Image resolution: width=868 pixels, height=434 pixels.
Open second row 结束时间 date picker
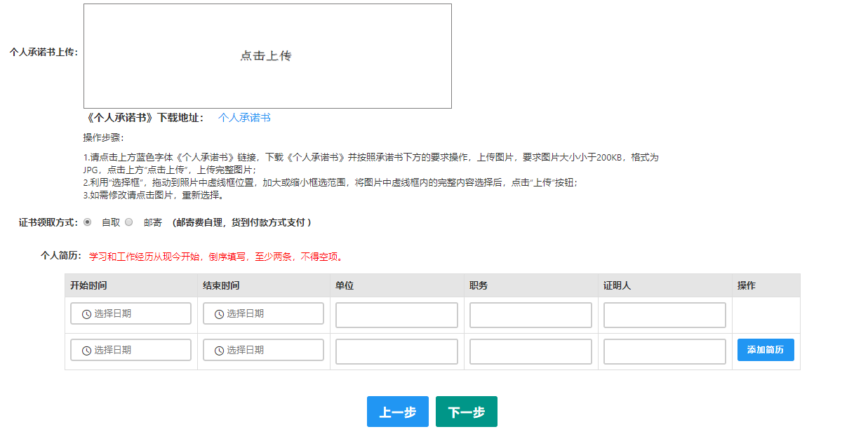[263, 350]
